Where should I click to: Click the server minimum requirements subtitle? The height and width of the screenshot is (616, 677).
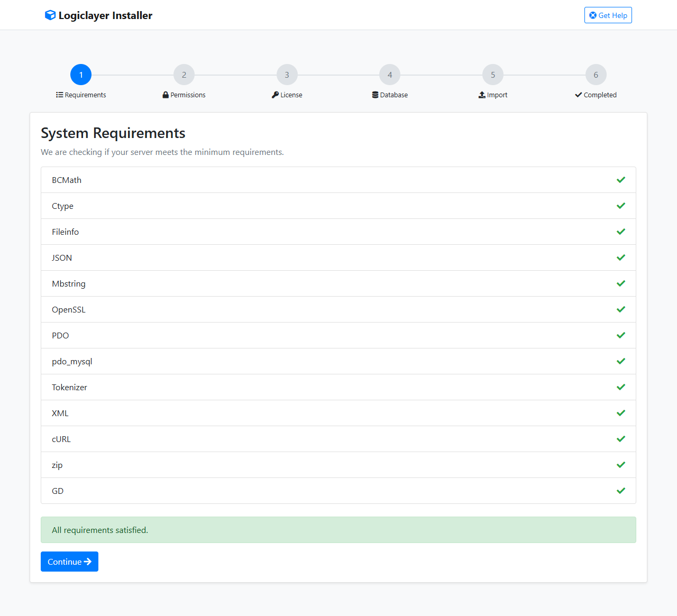tap(162, 152)
